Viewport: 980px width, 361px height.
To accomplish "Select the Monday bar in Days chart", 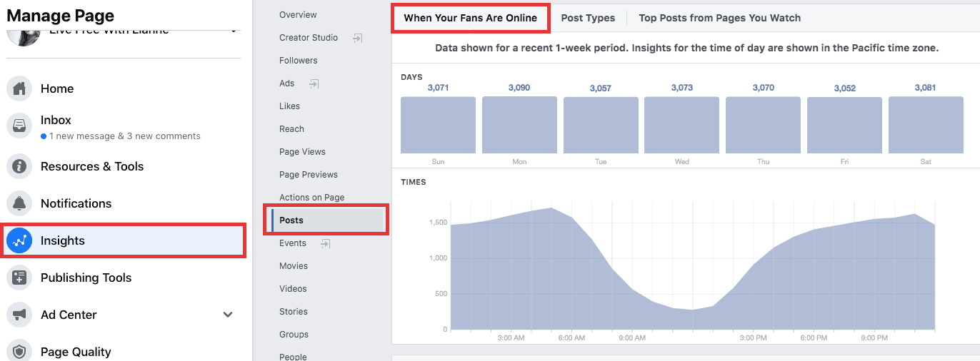I will click(x=519, y=125).
